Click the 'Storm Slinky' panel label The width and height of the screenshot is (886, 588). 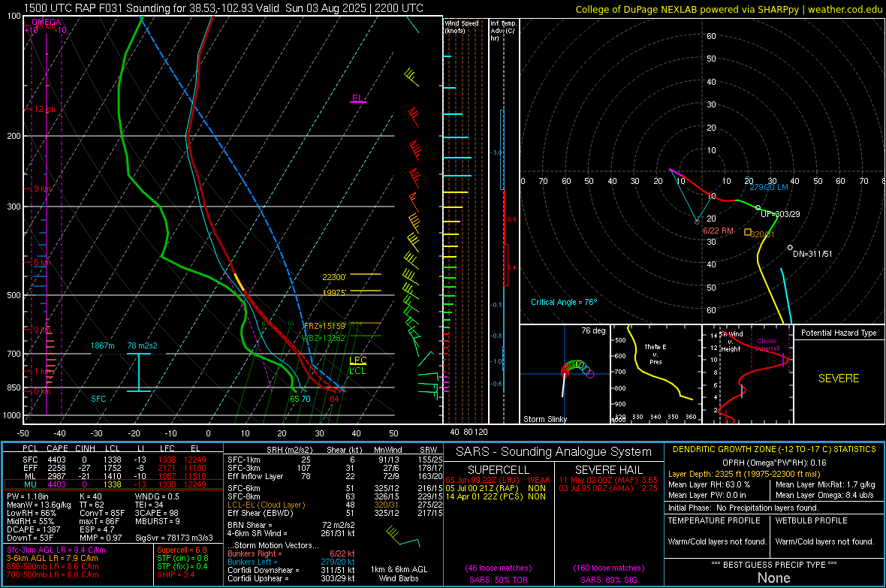pos(544,419)
